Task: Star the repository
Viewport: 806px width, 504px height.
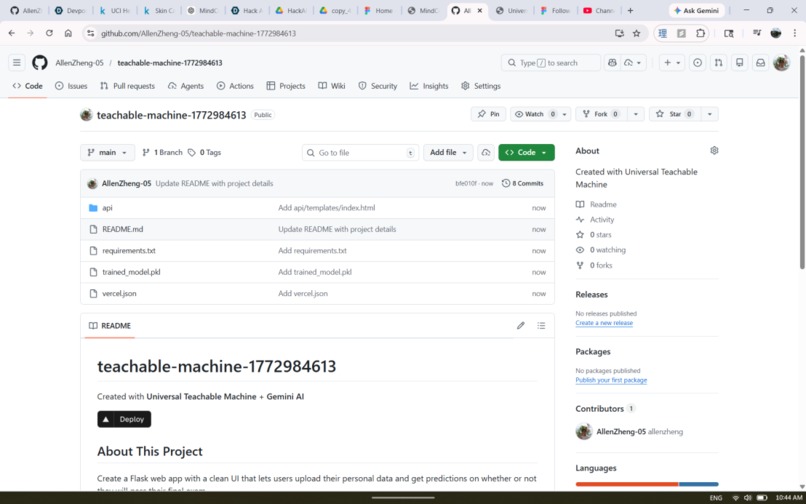Action: [x=674, y=114]
